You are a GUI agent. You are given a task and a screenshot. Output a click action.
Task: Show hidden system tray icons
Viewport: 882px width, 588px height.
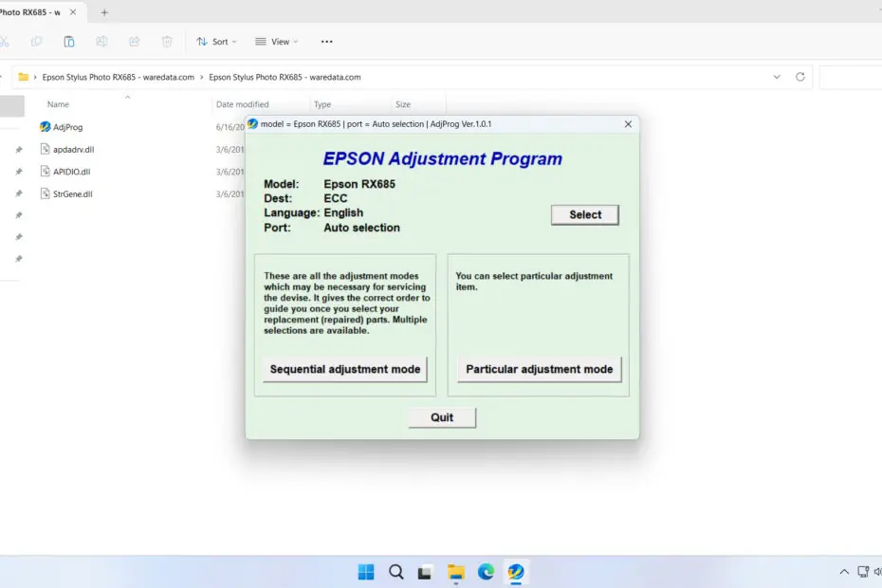(844, 572)
